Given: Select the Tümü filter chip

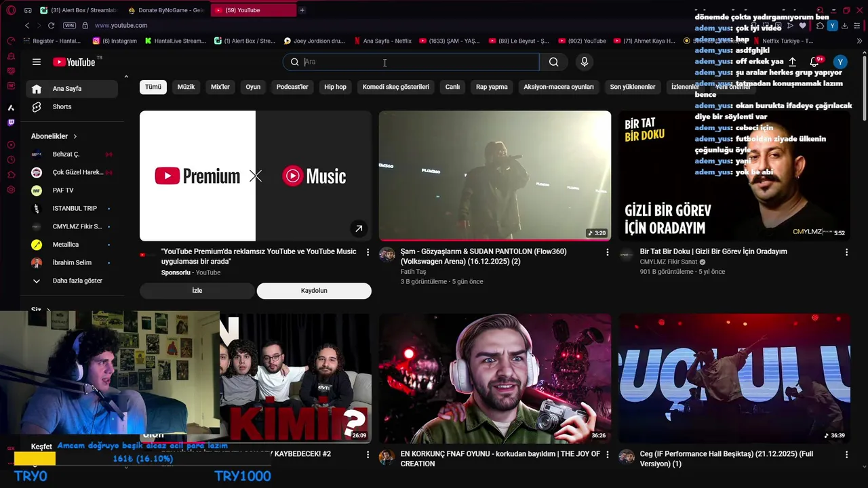Looking at the screenshot, I should pyautogui.click(x=153, y=87).
